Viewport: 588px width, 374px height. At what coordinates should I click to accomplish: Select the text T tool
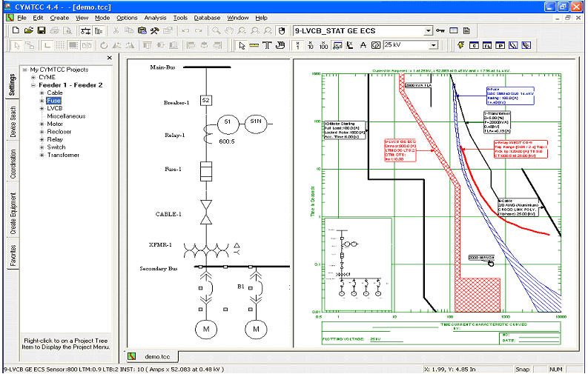(x=267, y=46)
